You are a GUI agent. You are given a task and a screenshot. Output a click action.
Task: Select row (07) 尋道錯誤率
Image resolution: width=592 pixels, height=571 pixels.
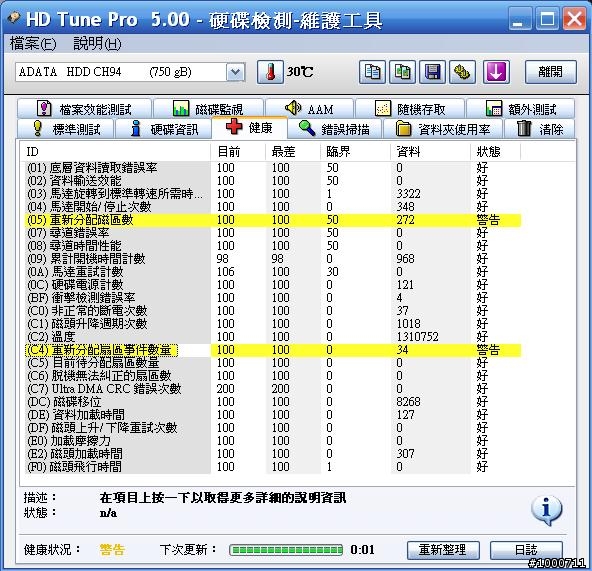point(273,233)
